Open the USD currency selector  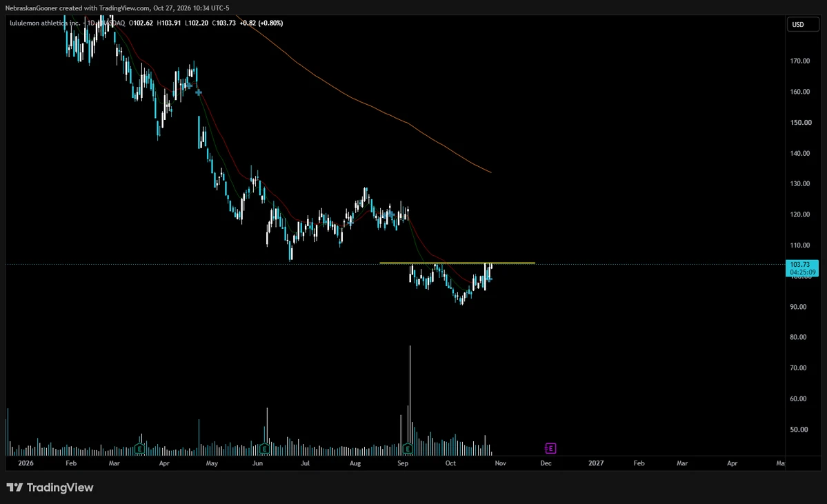804,24
